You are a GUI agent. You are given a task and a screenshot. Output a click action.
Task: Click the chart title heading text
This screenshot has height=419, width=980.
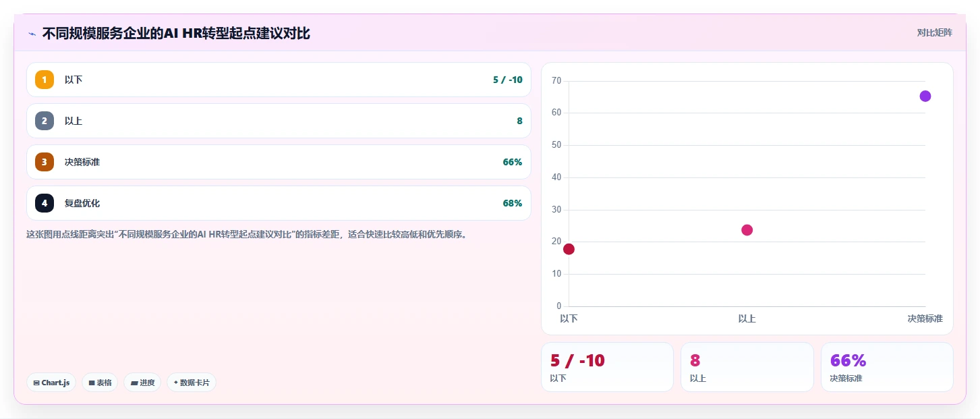point(176,33)
